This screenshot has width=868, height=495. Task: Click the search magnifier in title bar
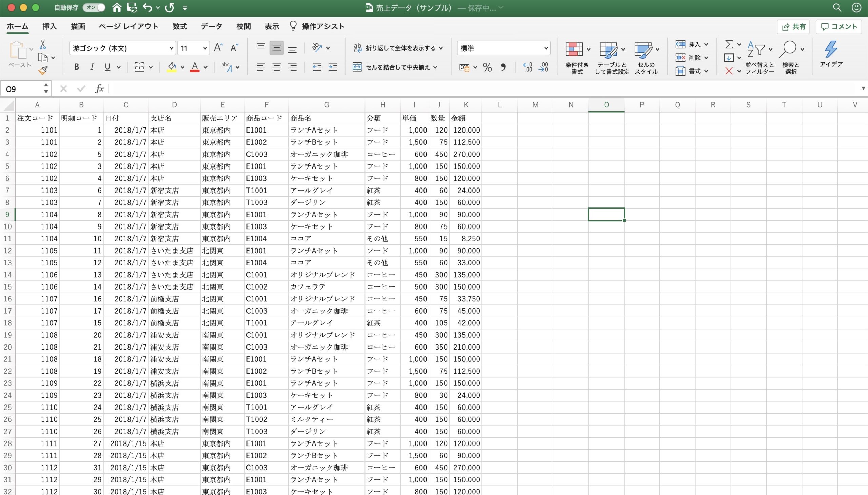837,7
